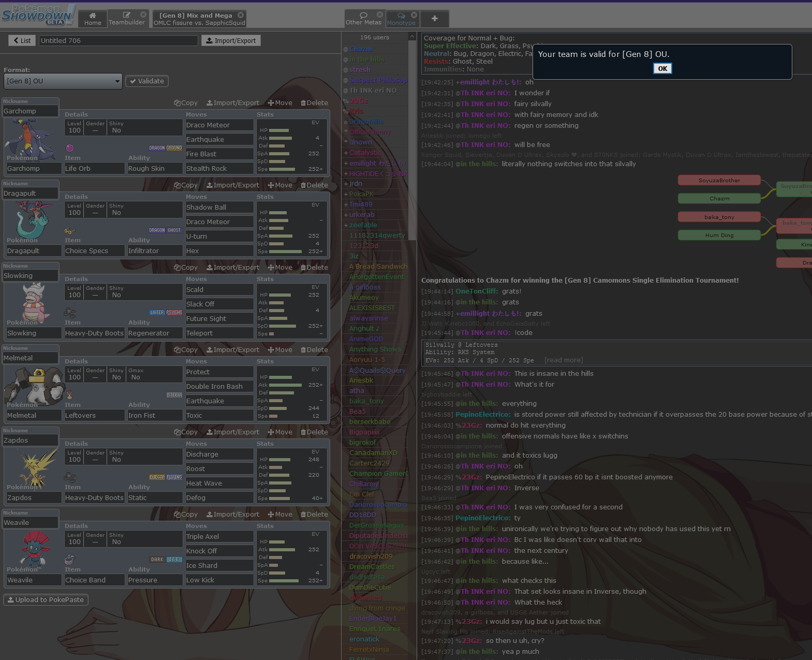Edit Garchomp's Life Orb item field
The image size is (812, 660).
coord(94,169)
